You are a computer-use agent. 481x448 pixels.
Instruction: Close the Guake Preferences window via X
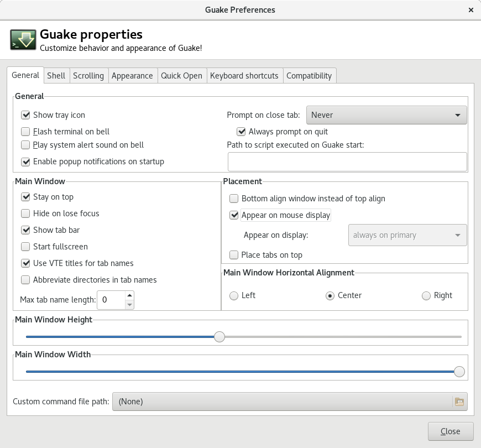[x=471, y=10]
